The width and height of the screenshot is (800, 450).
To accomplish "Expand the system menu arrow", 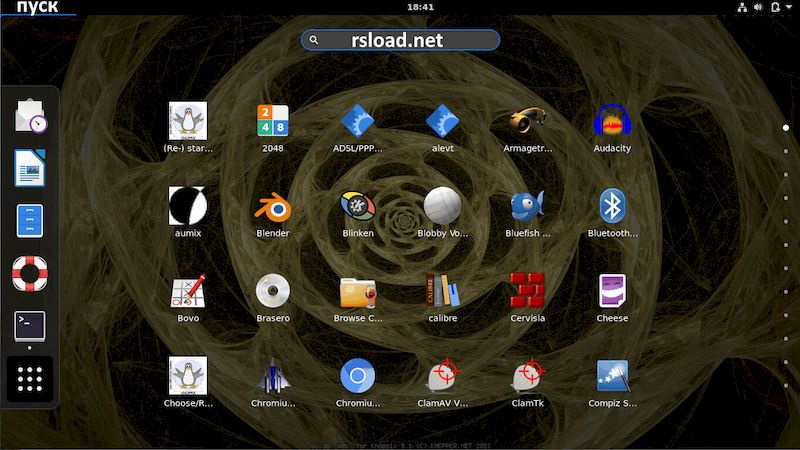I will (x=789, y=7).
